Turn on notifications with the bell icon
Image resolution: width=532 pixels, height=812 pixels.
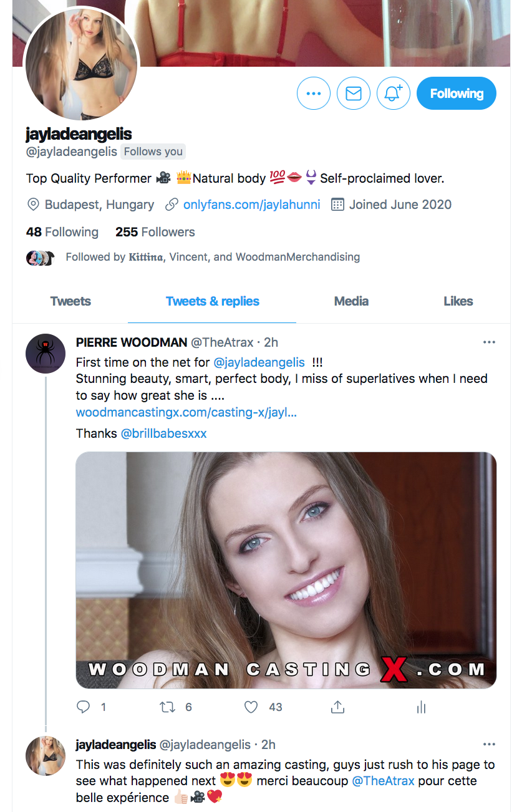(393, 94)
